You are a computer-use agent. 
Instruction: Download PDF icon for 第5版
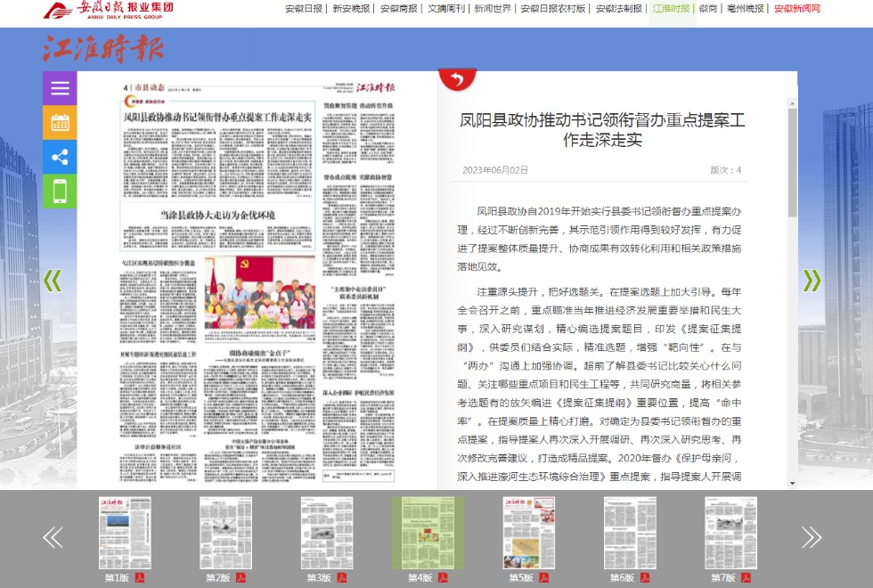[544, 578]
